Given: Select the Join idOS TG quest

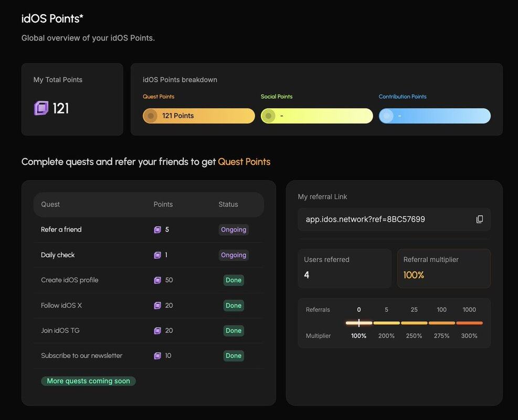Looking at the screenshot, I should [x=60, y=330].
